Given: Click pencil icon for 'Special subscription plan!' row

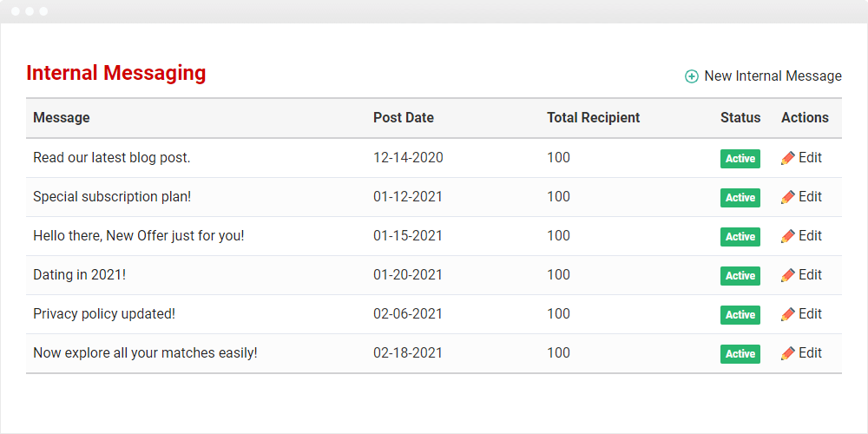Looking at the screenshot, I should pyautogui.click(x=788, y=197).
